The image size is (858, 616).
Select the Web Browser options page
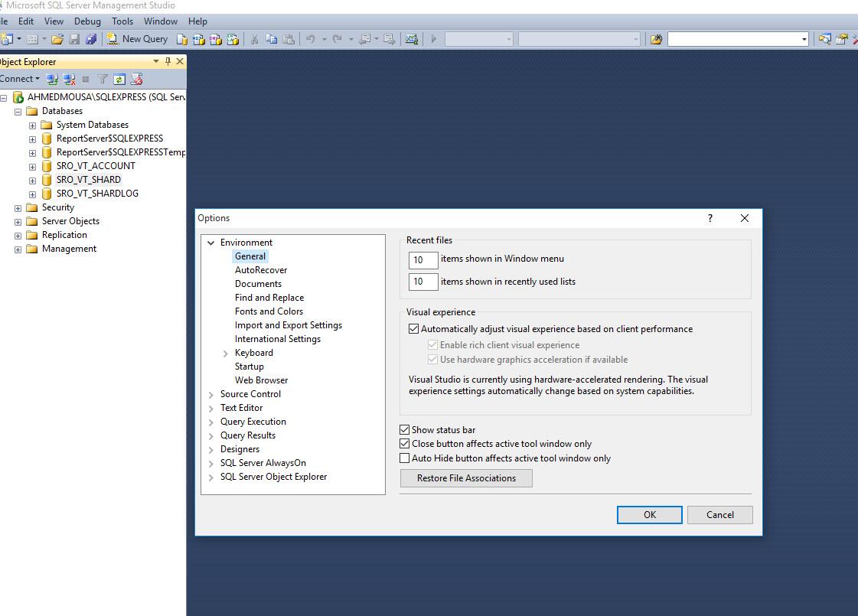261,380
